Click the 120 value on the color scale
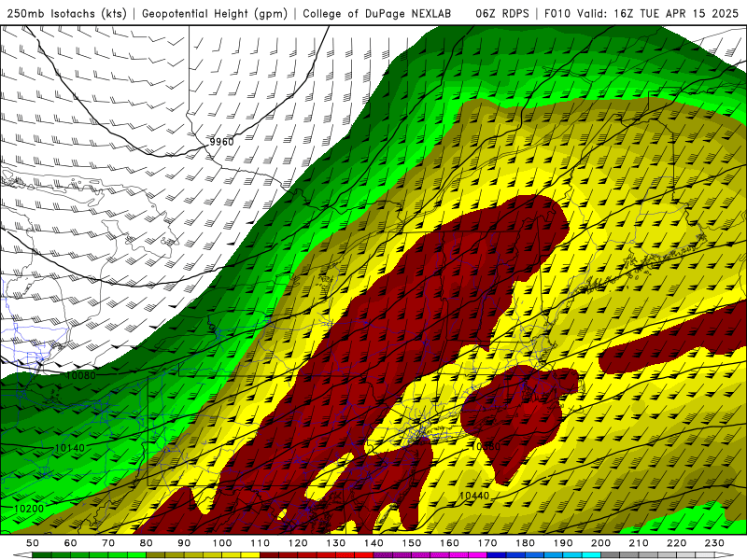747x560 pixels. pyautogui.click(x=298, y=543)
